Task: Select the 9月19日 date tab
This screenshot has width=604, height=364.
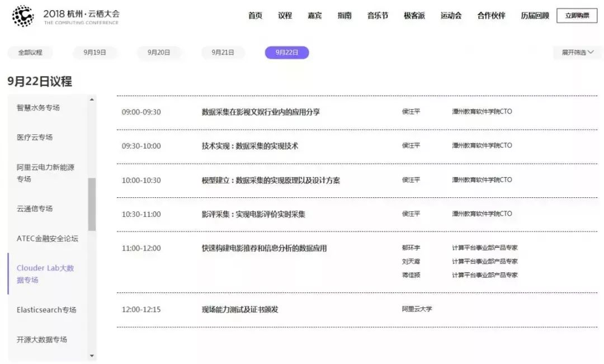Action: click(x=95, y=53)
